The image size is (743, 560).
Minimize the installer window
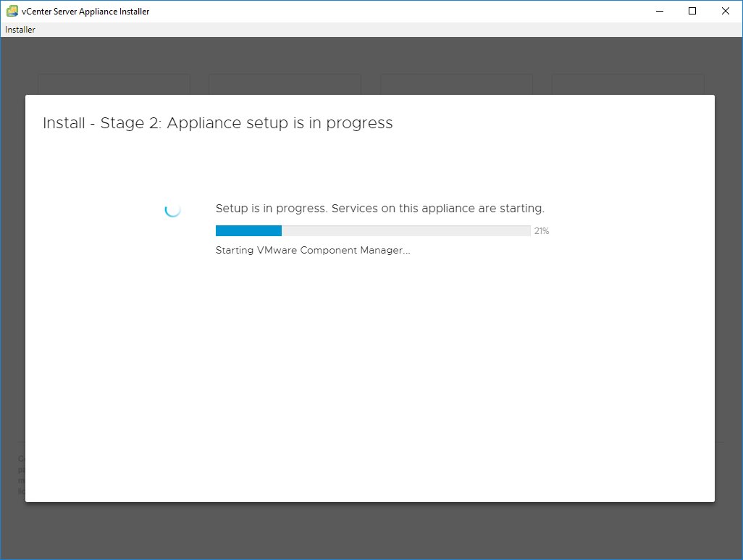click(660, 11)
